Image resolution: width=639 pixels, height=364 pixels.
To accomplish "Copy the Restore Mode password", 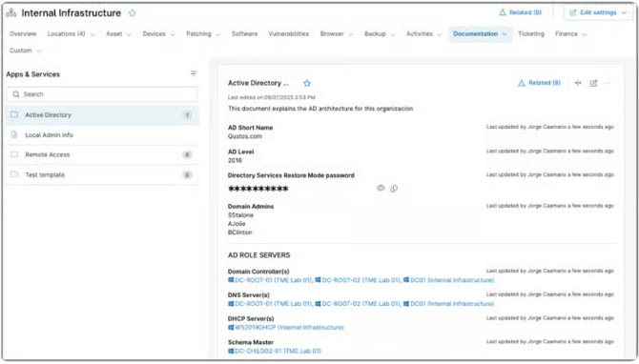I will click(394, 189).
